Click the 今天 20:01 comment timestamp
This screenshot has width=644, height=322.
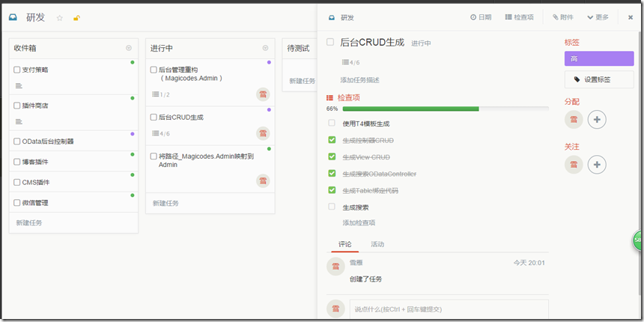pyautogui.click(x=529, y=263)
